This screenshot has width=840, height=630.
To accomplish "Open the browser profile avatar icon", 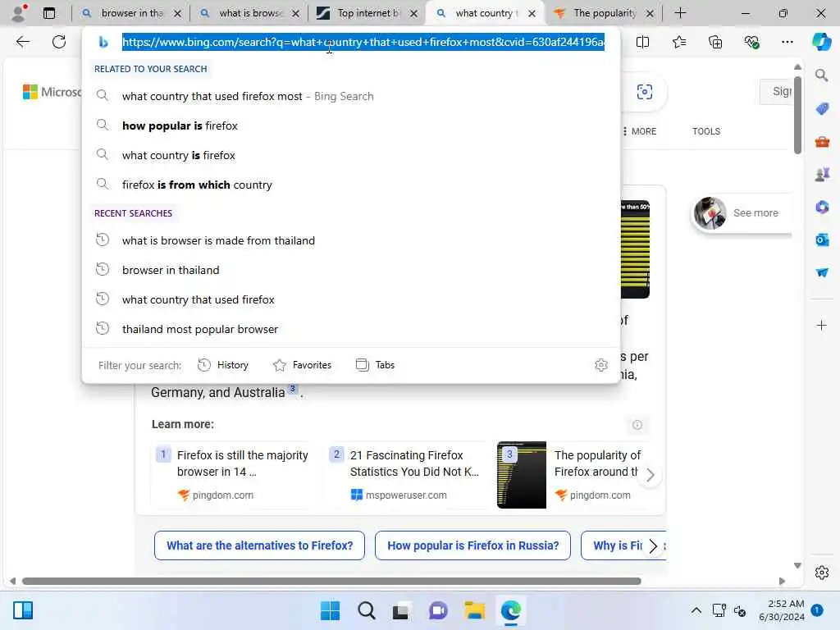I will [19, 13].
